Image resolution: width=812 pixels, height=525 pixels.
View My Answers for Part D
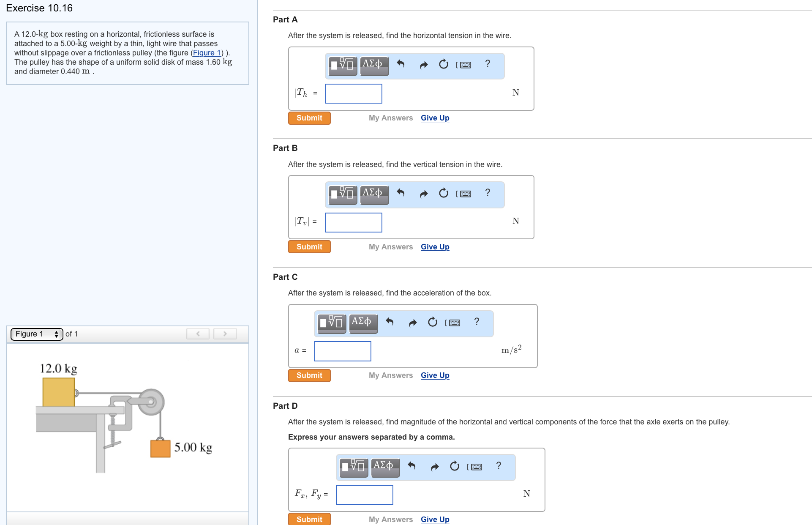[391, 520]
